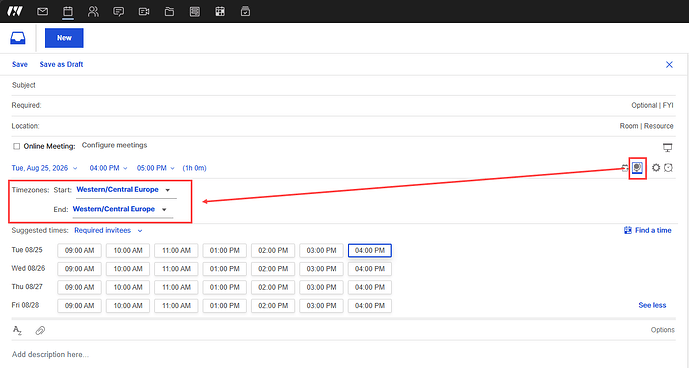Click the presentation screen icon
This screenshot has width=689, height=368.
point(667,148)
